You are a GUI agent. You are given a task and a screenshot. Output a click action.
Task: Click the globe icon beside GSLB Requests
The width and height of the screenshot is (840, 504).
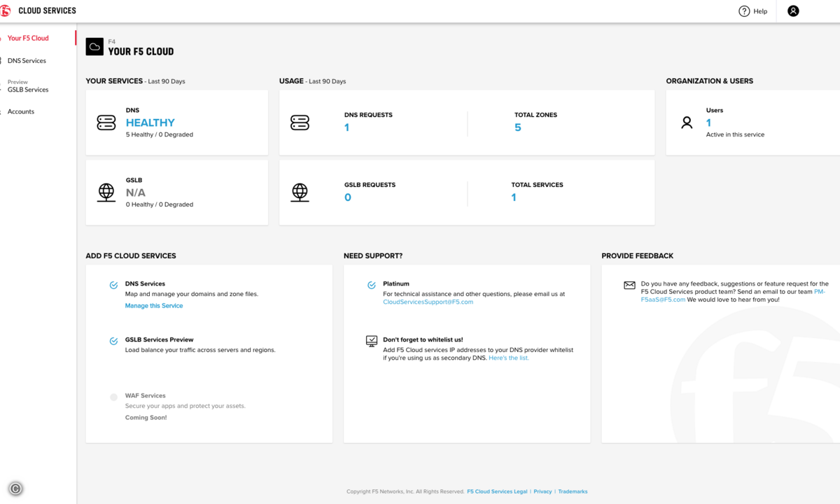pos(300,192)
